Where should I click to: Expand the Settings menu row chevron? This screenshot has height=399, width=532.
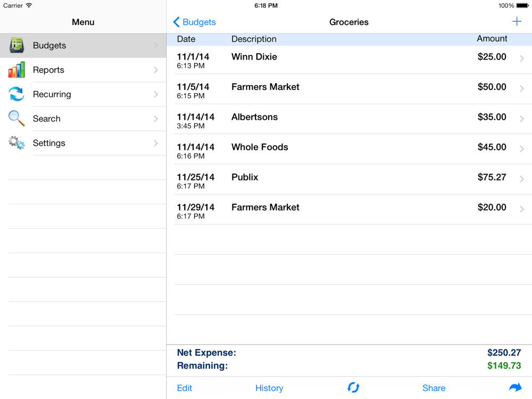(x=156, y=143)
